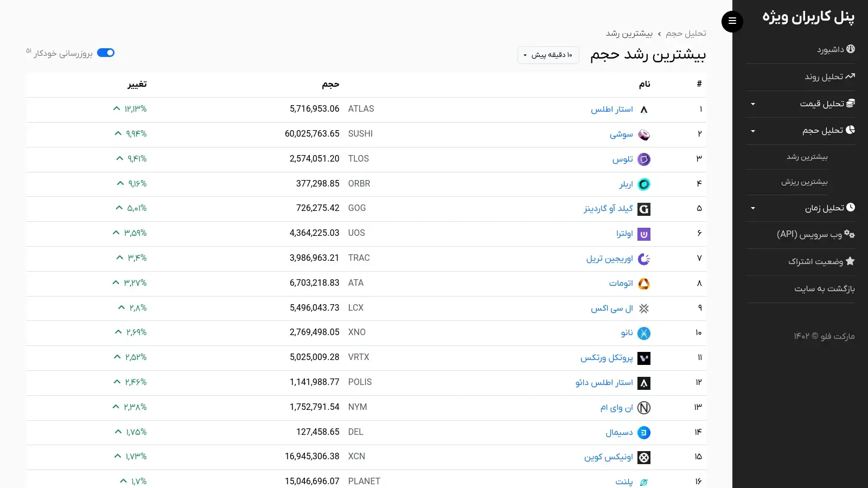The height and width of the screenshot is (488, 868).
Task: Expand the تحلیل زمان menu arrow
Action: 752,208
